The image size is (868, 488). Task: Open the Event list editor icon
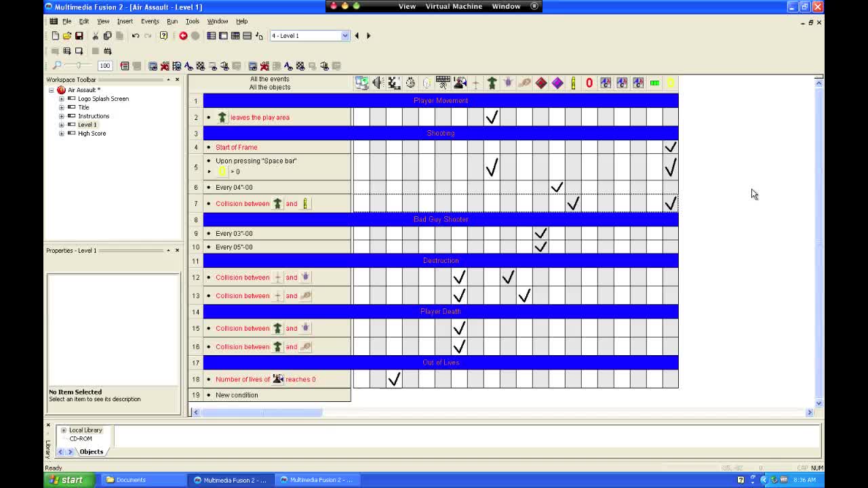247,36
